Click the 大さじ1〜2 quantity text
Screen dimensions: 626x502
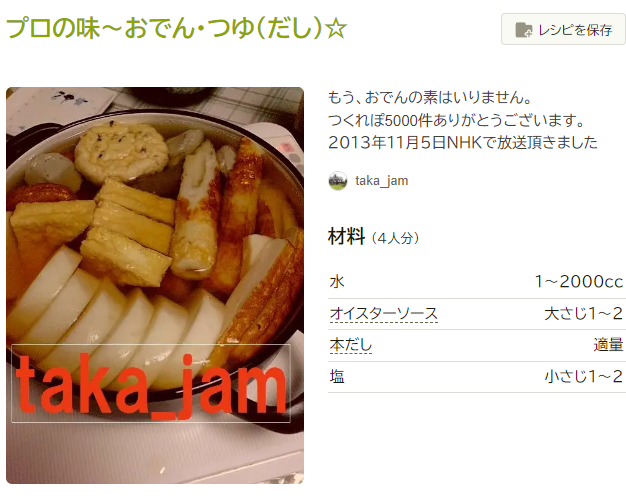pos(583,314)
